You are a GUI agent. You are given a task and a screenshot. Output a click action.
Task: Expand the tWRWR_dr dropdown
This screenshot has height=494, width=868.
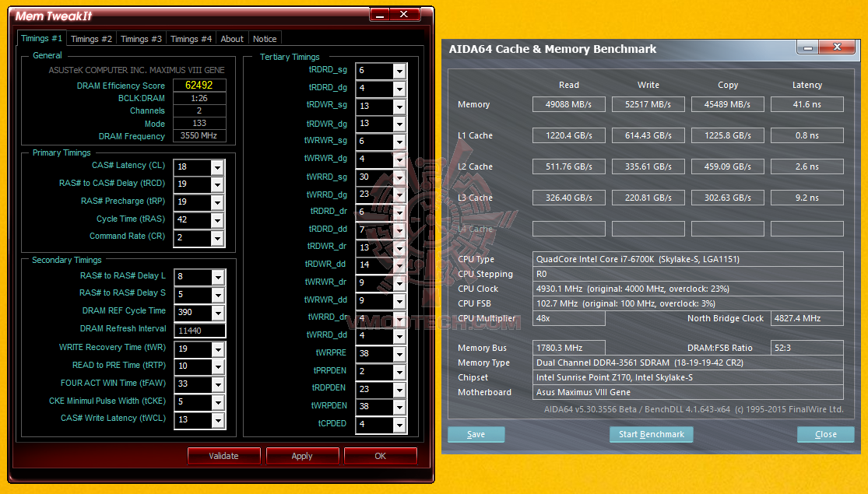coord(399,283)
